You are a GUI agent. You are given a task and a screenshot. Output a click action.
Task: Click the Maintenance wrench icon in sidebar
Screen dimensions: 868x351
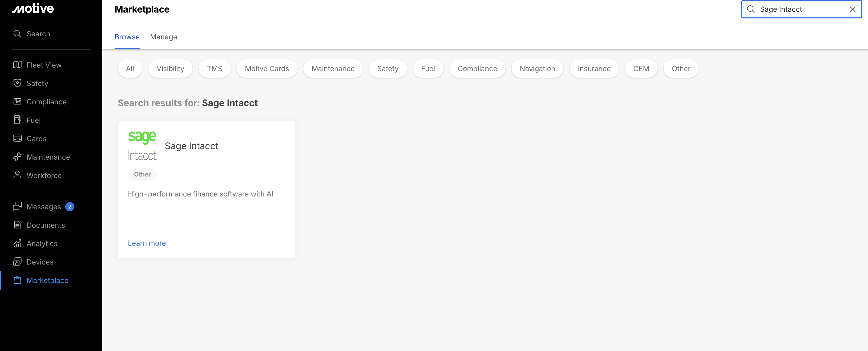pyautogui.click(x=17, y=157)
